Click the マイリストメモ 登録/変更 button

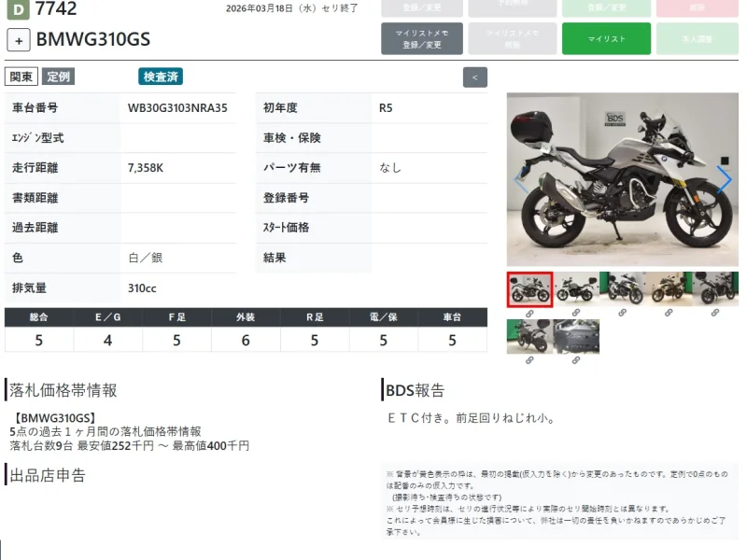coord(422,38)
